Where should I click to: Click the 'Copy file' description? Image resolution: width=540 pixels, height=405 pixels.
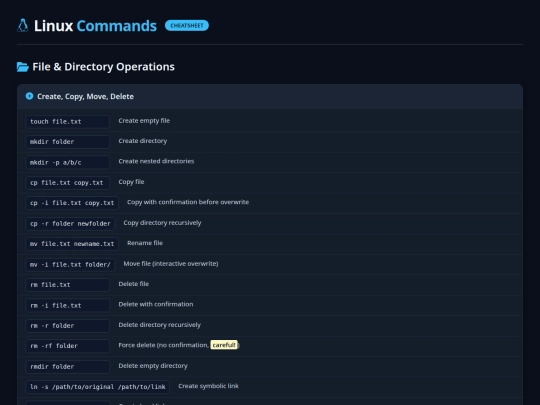click(x=131, y=182)
